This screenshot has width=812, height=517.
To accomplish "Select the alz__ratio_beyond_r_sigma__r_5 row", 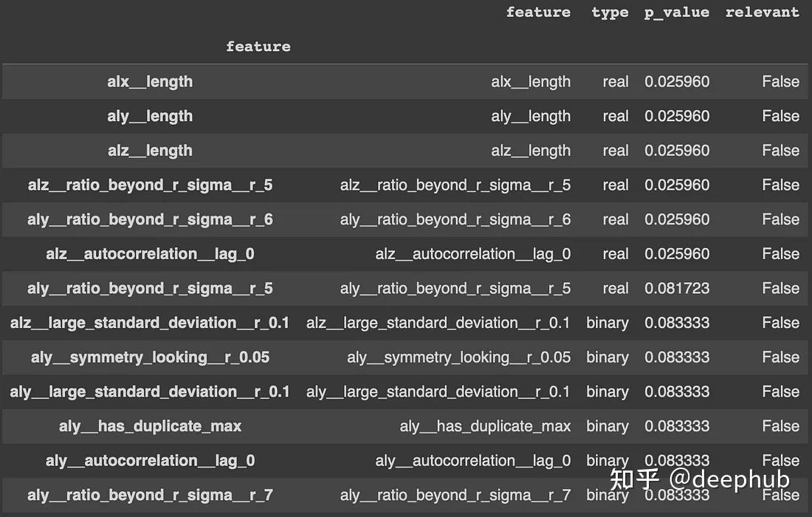I will pos(150,185).
